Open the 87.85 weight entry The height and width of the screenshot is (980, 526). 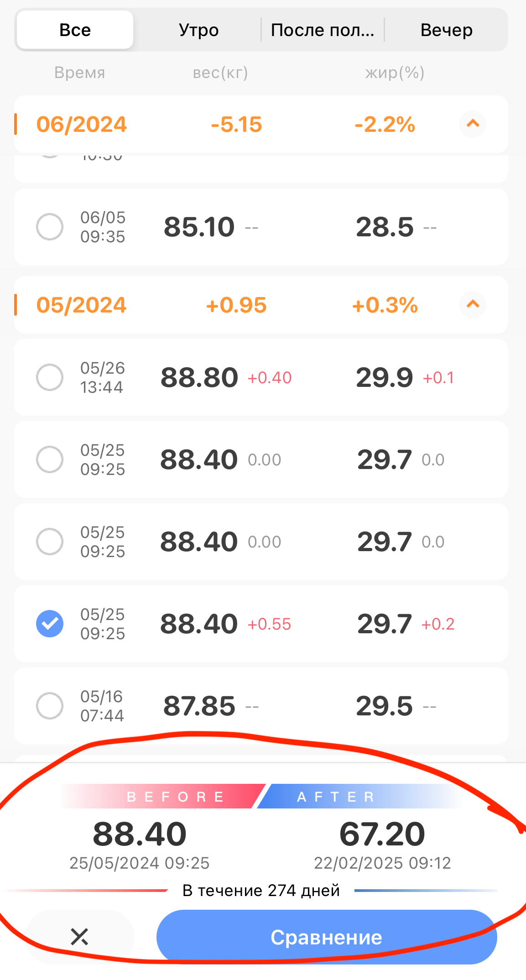click(x=199, y=706)
